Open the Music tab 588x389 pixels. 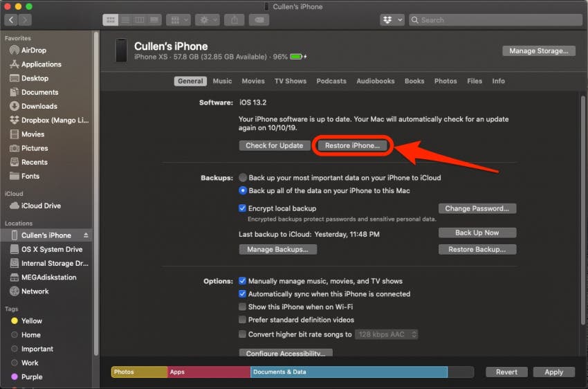tap(222, 81)
